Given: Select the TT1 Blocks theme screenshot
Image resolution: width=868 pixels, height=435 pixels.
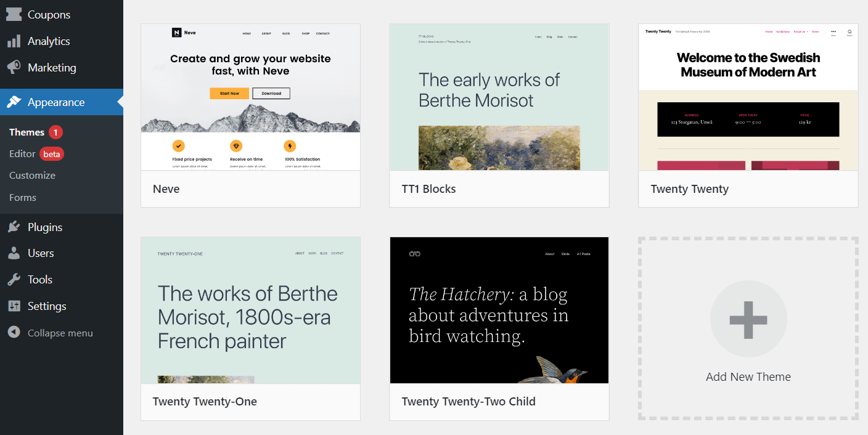Looking at the screenshot, I should (499, 97).
